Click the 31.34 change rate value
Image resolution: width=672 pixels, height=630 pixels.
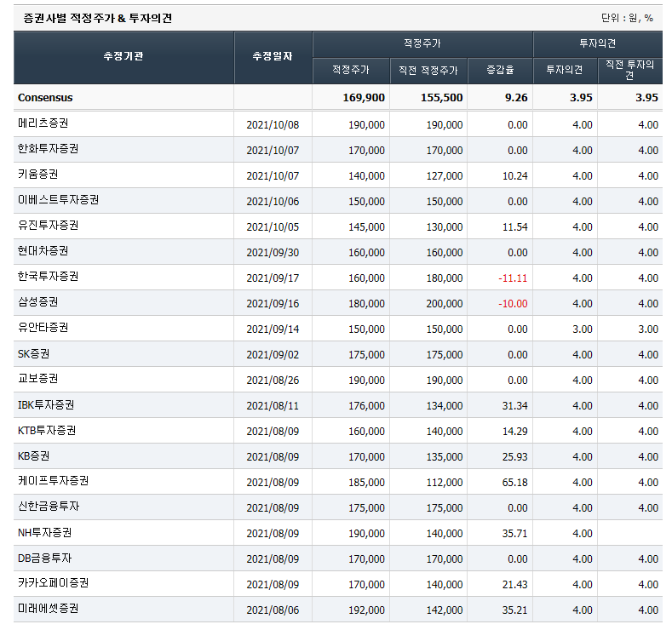click(x=514, y=406)
